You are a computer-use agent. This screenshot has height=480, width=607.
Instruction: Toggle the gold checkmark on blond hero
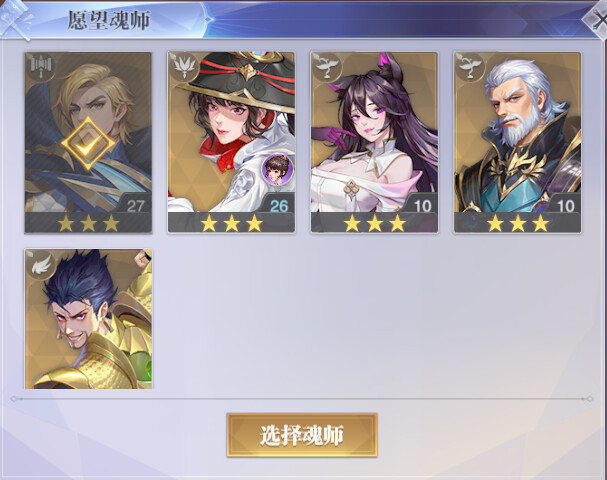click(88, 144)
